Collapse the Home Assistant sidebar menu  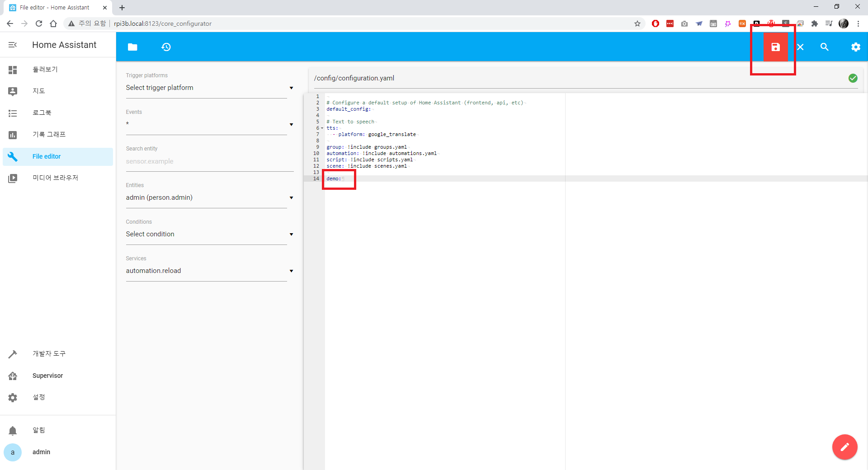point(13,45)
